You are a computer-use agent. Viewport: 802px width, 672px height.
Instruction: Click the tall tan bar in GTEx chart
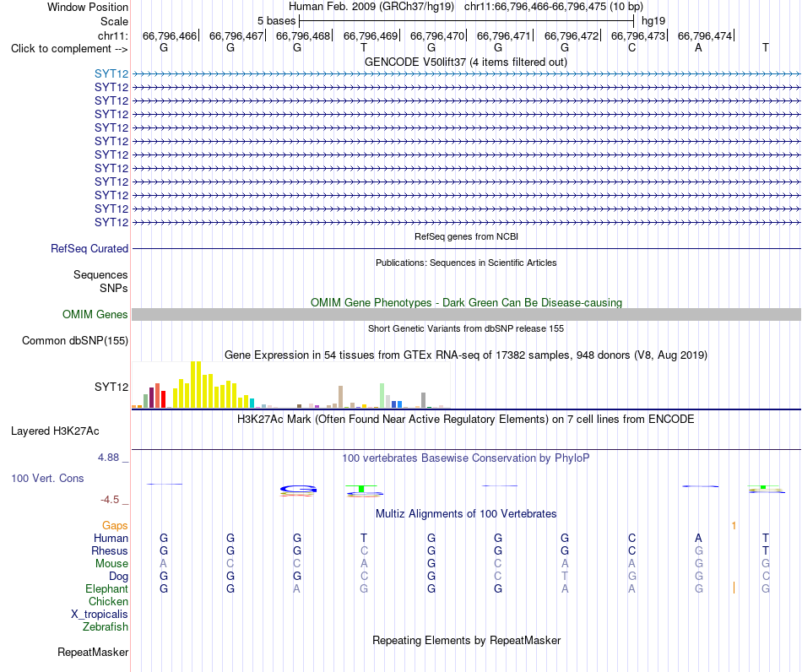(341, 397)
